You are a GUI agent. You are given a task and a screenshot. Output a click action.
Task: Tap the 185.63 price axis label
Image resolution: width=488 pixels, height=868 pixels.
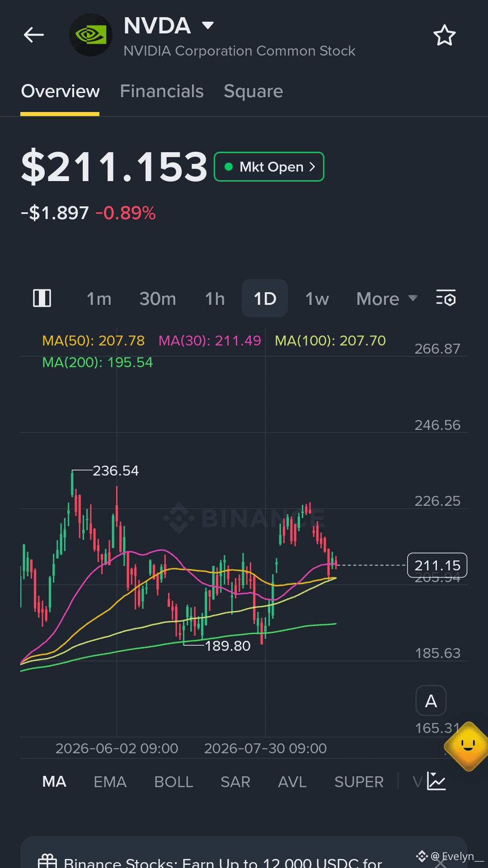pyautogui.click(x=437, y=653)
